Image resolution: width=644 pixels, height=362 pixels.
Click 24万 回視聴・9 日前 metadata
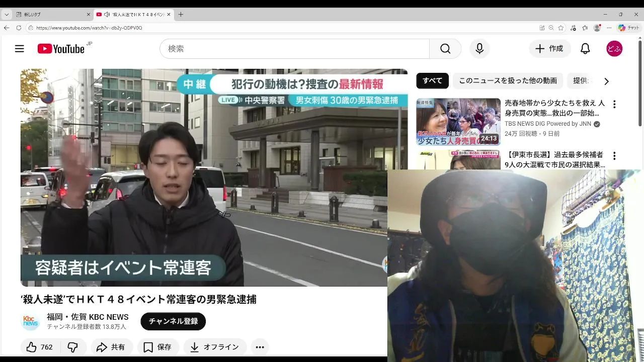point(532,134)
